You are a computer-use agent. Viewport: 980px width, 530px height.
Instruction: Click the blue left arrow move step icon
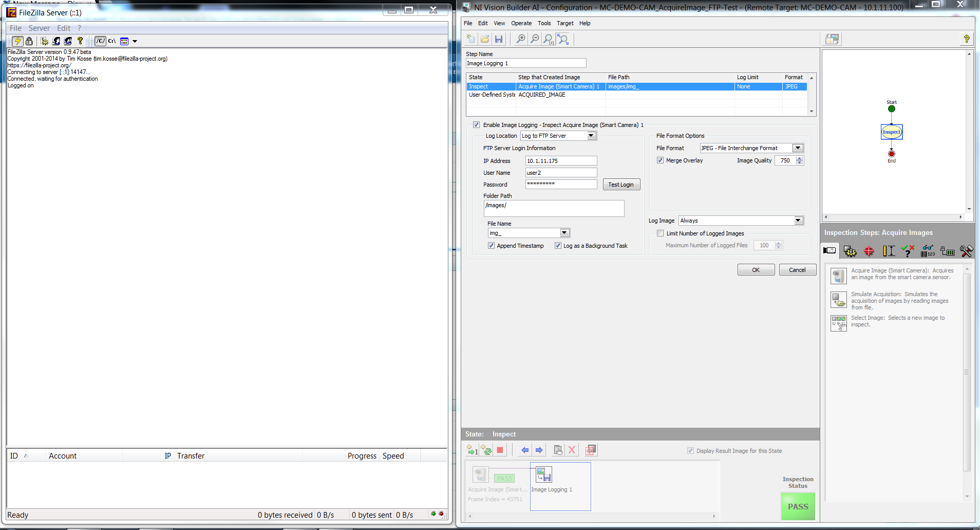point(525,450)
